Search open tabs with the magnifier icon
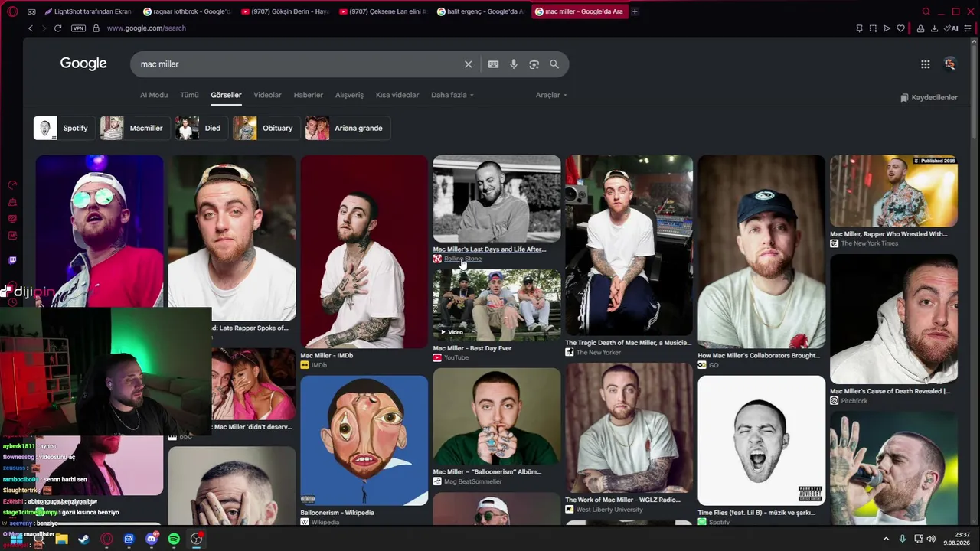Image resolution: width=980 pixels, height=551 pixels. click(926, 11)
